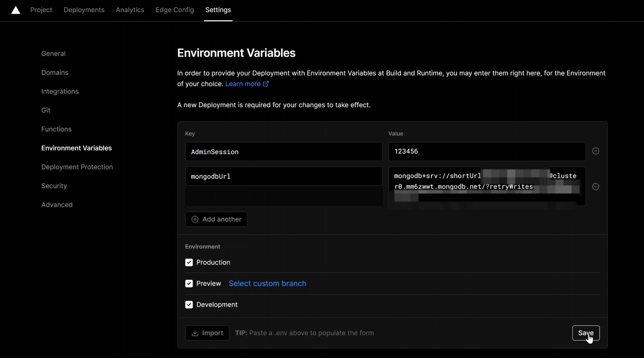Open Functions settings

56,129
